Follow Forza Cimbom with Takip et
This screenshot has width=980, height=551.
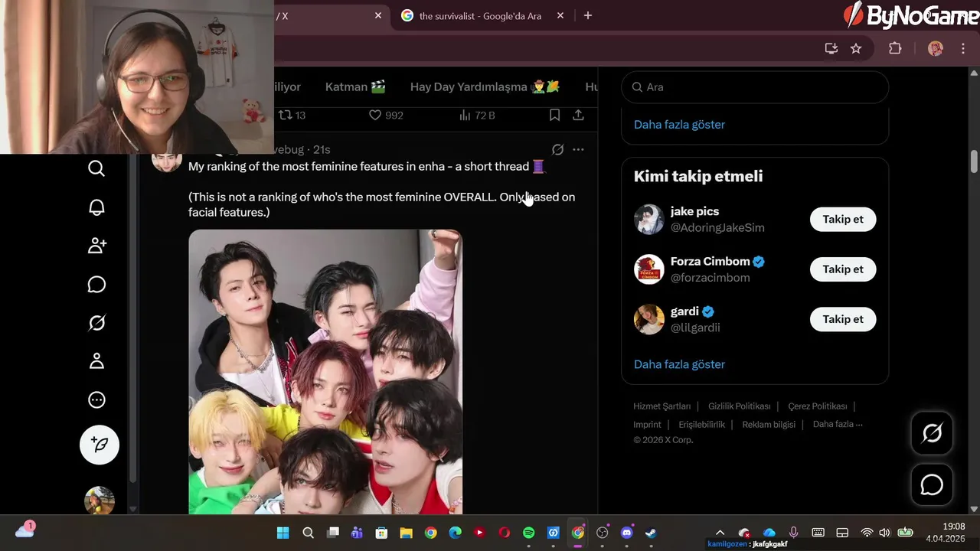(x=843, y=269)
